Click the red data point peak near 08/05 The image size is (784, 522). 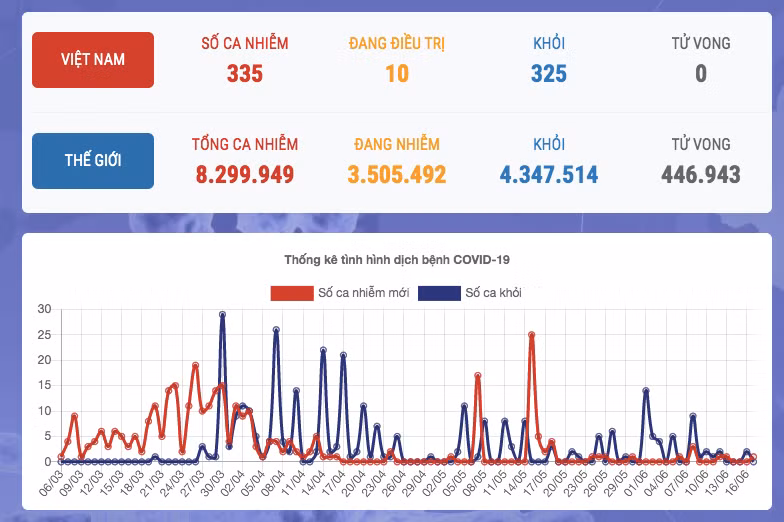pos(478,375)
